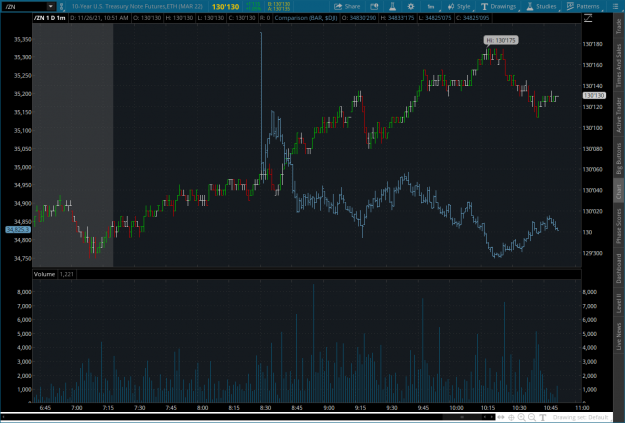Viewport: 625px width, 423px height.
Task: Open the Big Buttons sidebar tab
Action: (619, 158)
